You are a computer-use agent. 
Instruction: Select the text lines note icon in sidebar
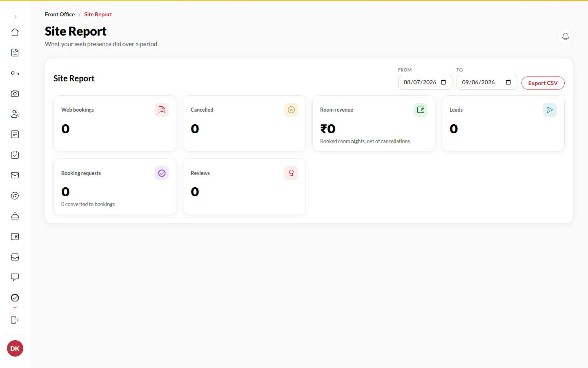point(15,135)
